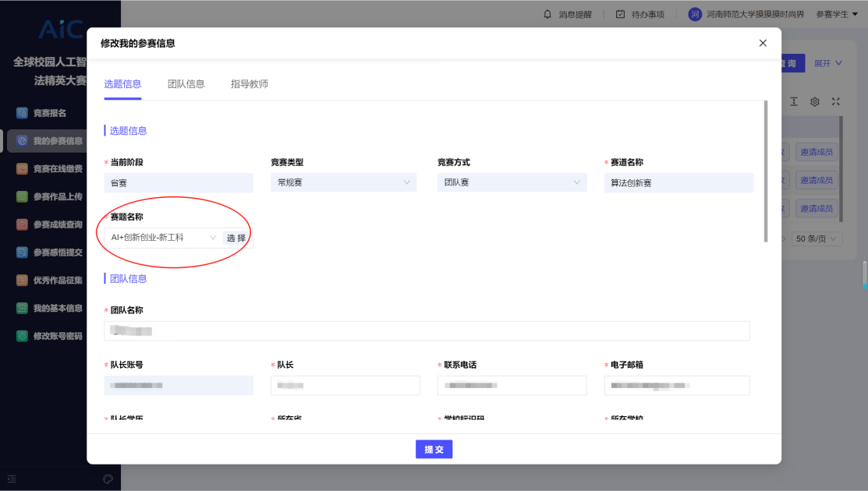Collapse sidebar using bottom-left menu icon
Screen dimensions: 868x491
[x=12, y=479]
